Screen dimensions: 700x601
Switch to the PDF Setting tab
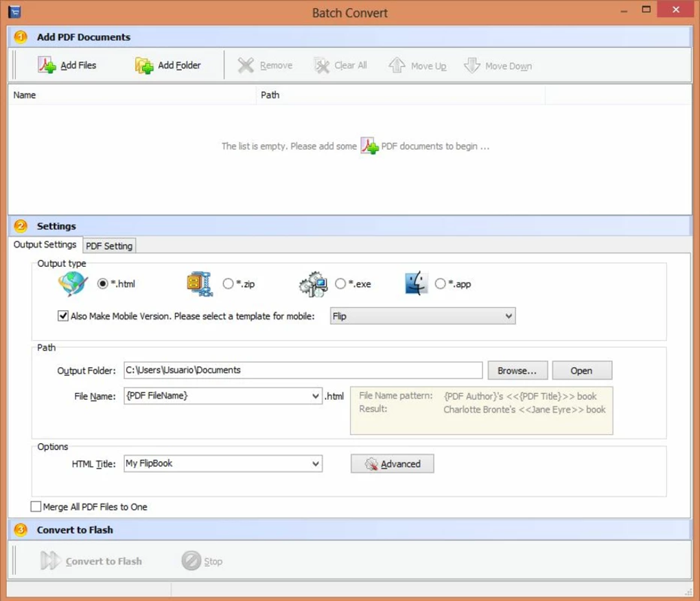[109, 246]
